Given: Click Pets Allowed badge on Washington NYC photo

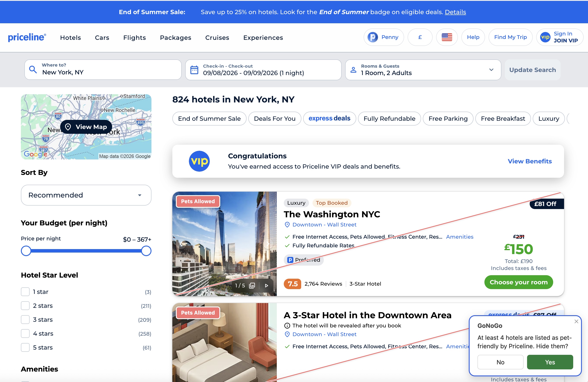Looking at the screenshot, I should coord(198,201).
